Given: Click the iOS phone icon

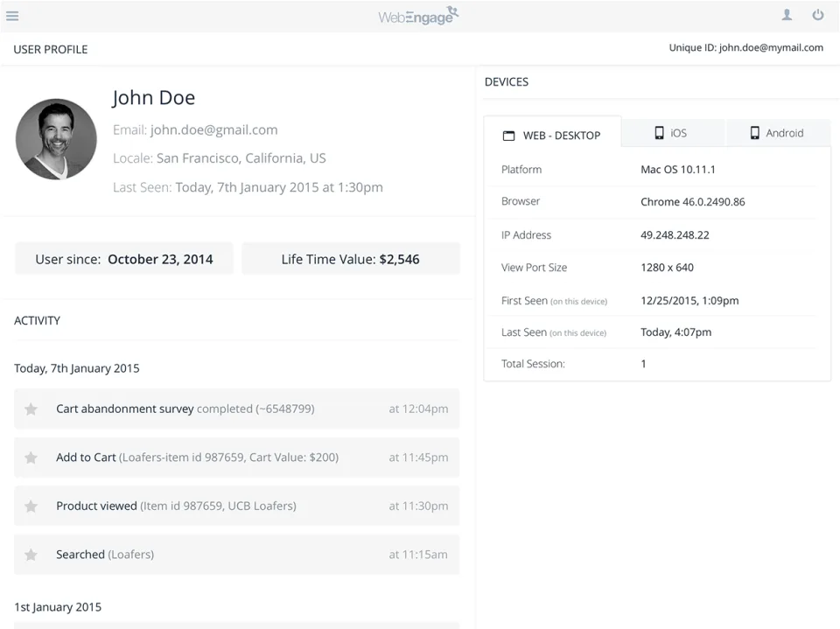Looking at the screenshot, I should point(659,133).
